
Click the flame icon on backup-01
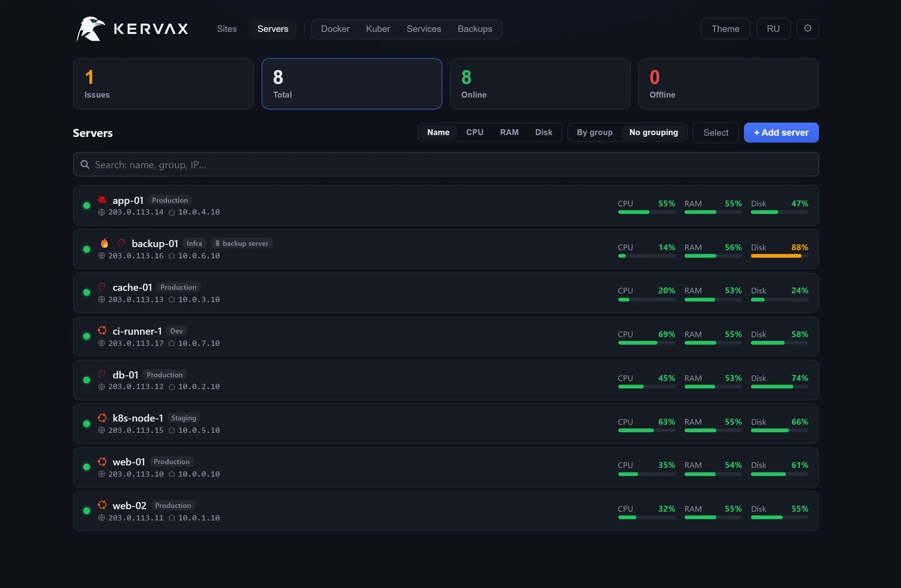[104, 243]
